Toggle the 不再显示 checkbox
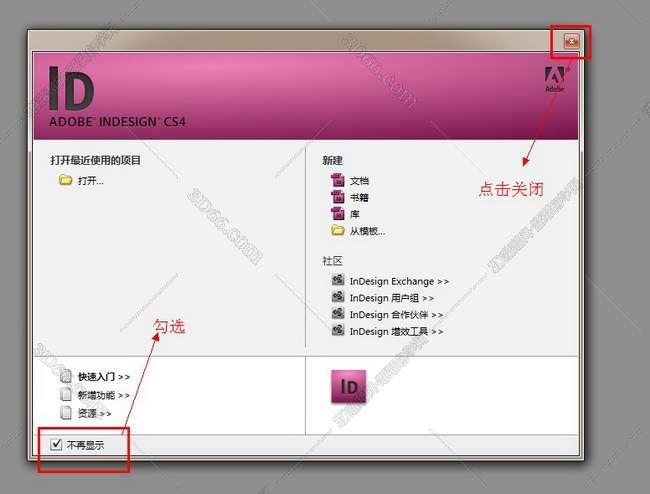The image size is (650, 494). (x=56, y=444)
